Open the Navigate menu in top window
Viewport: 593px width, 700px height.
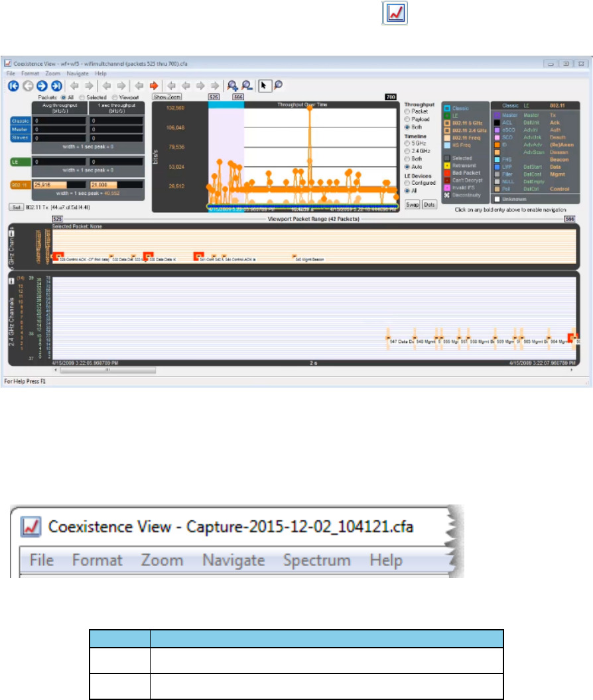click(78, 73)
